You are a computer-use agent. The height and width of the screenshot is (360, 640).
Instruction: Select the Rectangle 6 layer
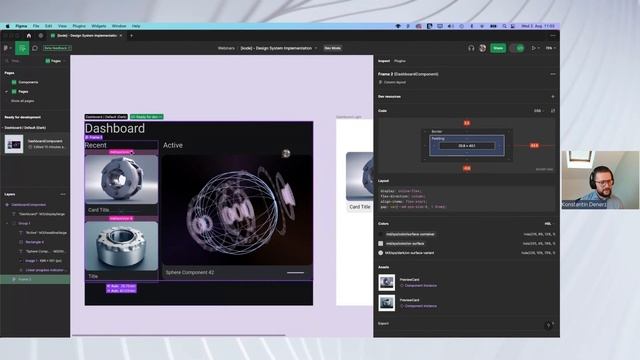point(35,242)
